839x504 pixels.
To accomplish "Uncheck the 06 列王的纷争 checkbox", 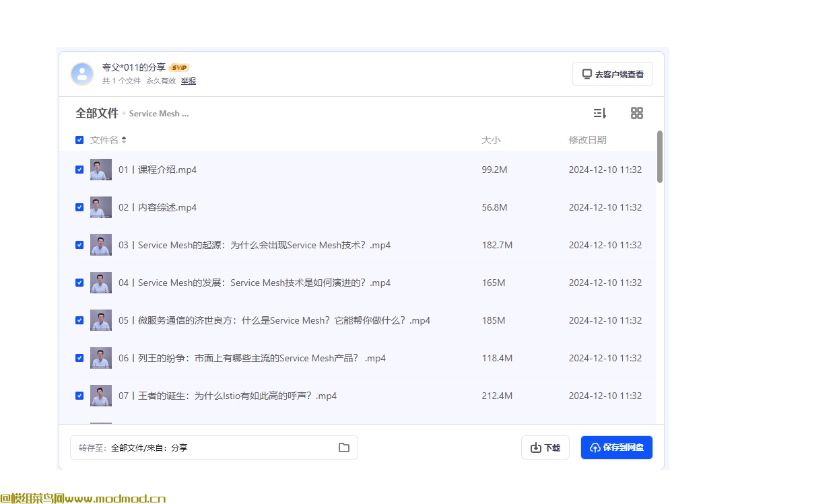I will [x=79, y=358].
